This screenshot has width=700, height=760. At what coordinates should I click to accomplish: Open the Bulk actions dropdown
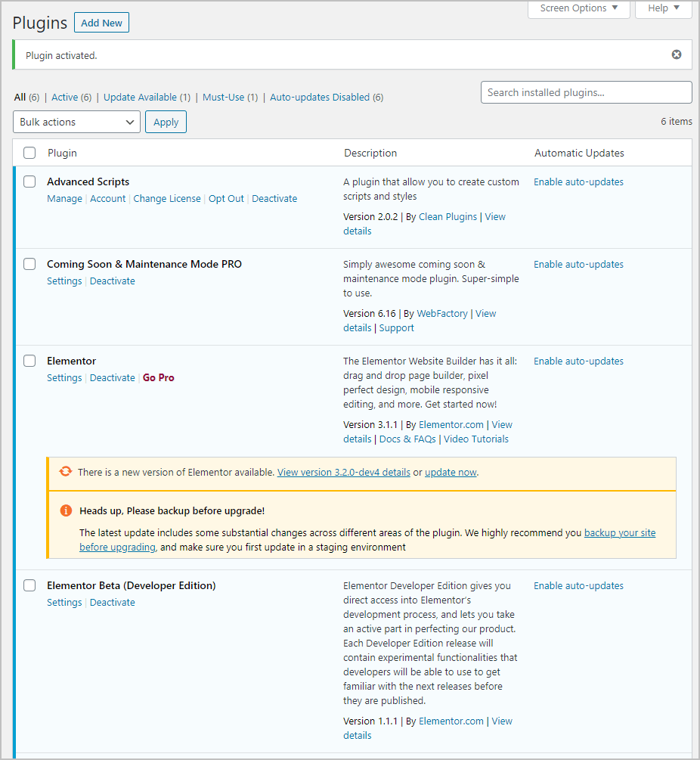(x=76, y=122)
